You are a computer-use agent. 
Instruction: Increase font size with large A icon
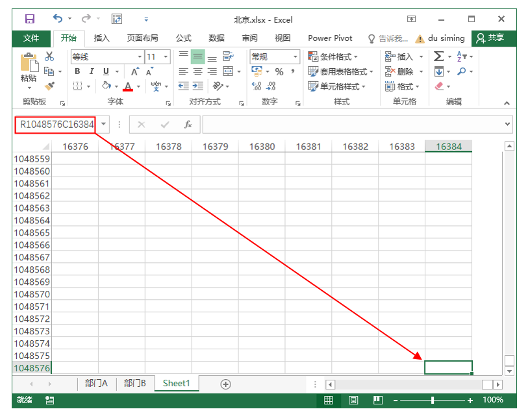(x=135, y=71)
